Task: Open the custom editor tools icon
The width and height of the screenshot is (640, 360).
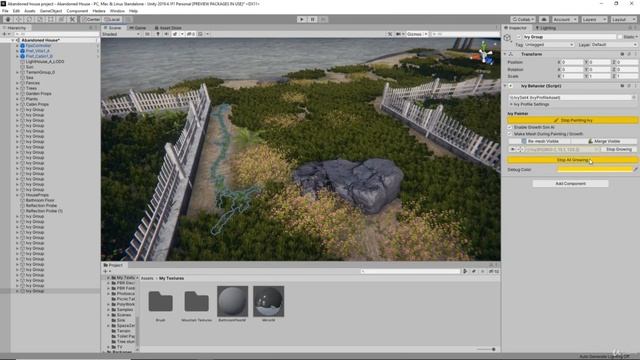Action: click(x=72, y=19)
